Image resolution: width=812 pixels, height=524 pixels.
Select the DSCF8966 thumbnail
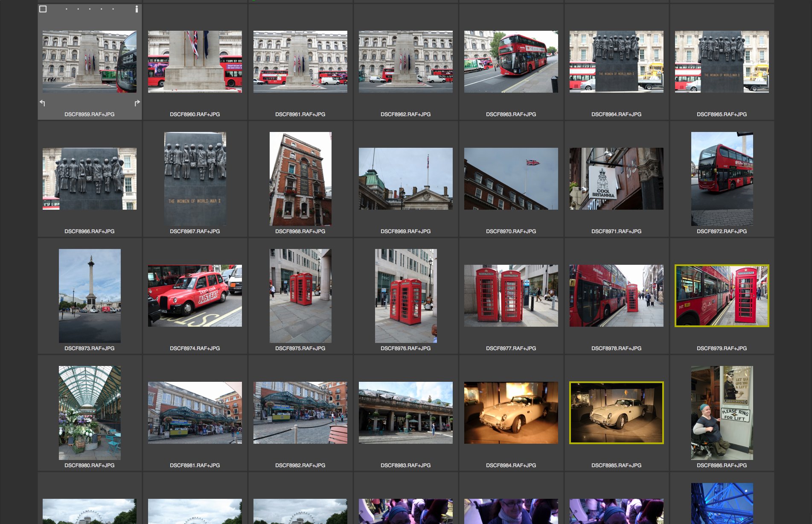point(90,179)
